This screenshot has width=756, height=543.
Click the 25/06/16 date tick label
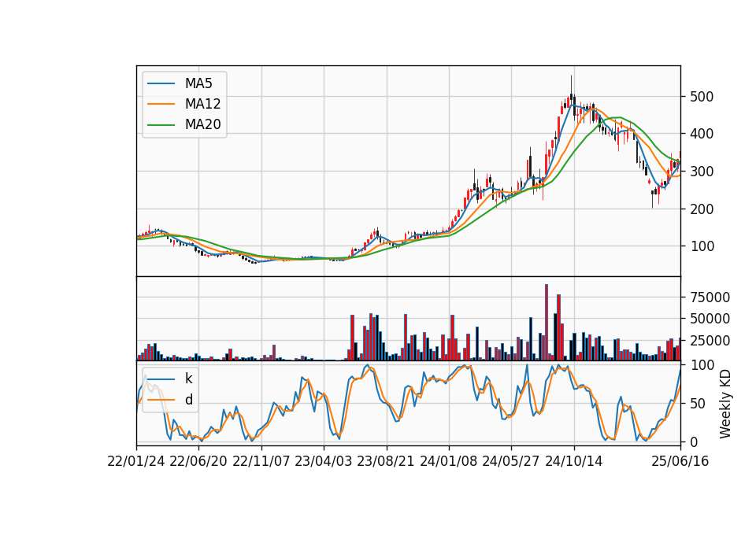click(x=680, y=462)
